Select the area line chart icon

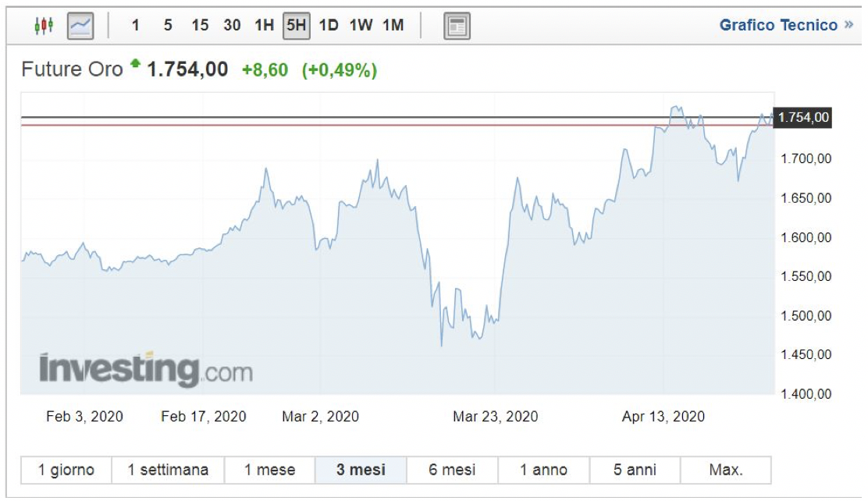[x=81, y=26]
